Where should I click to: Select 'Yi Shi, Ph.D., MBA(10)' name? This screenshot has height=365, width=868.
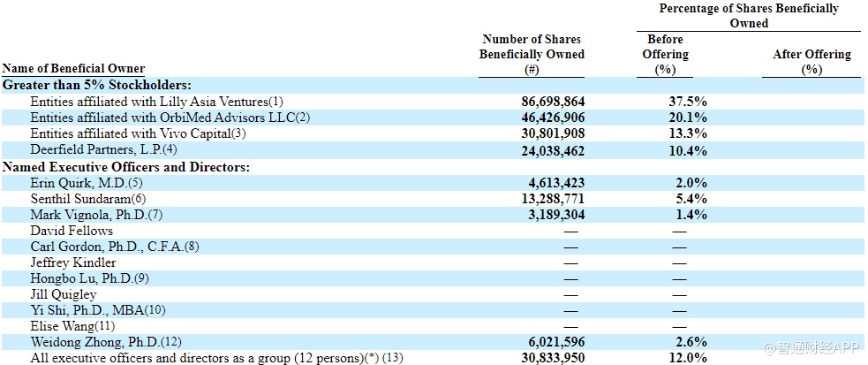click(98, 311)
